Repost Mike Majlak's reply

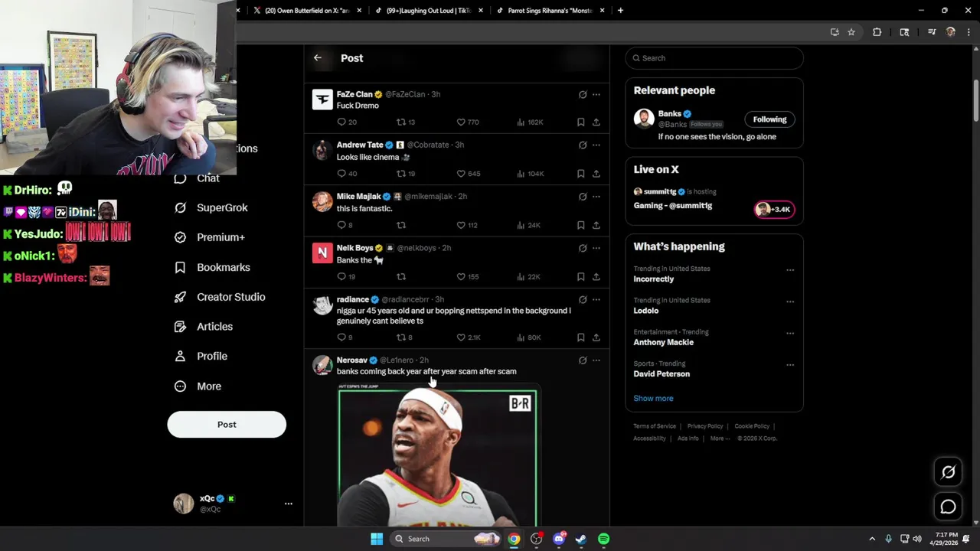pyautogui.click(x=400, y=225)
